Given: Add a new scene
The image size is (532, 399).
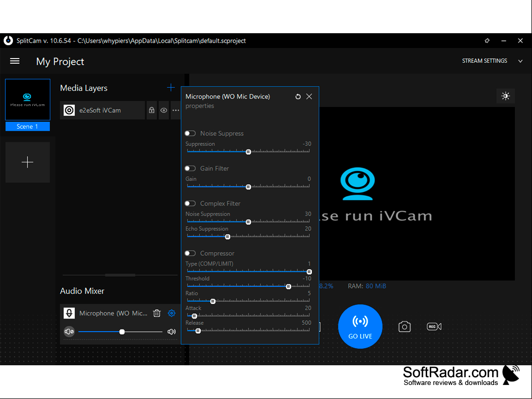Looking at the screenshot, I should [28, 162].
